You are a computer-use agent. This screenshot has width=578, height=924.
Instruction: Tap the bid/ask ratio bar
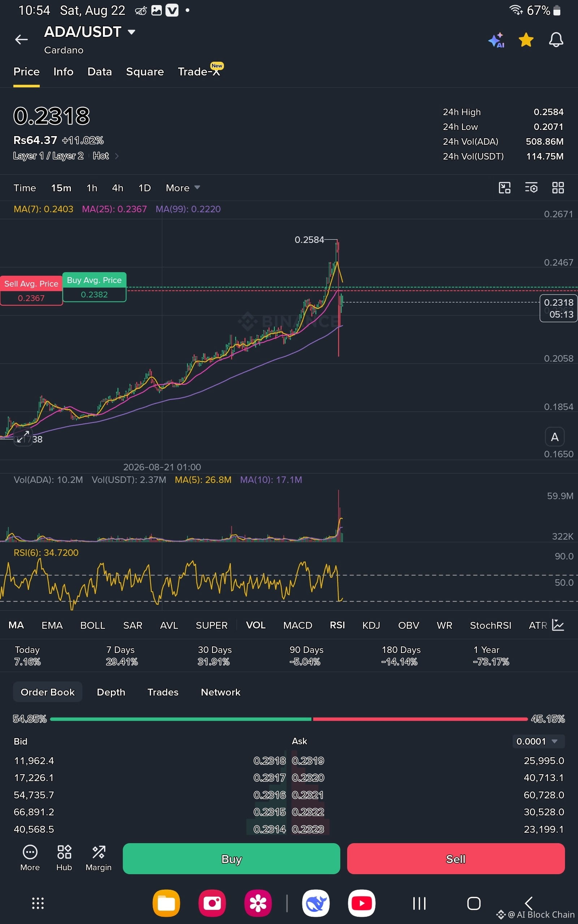tap(289, 719)
